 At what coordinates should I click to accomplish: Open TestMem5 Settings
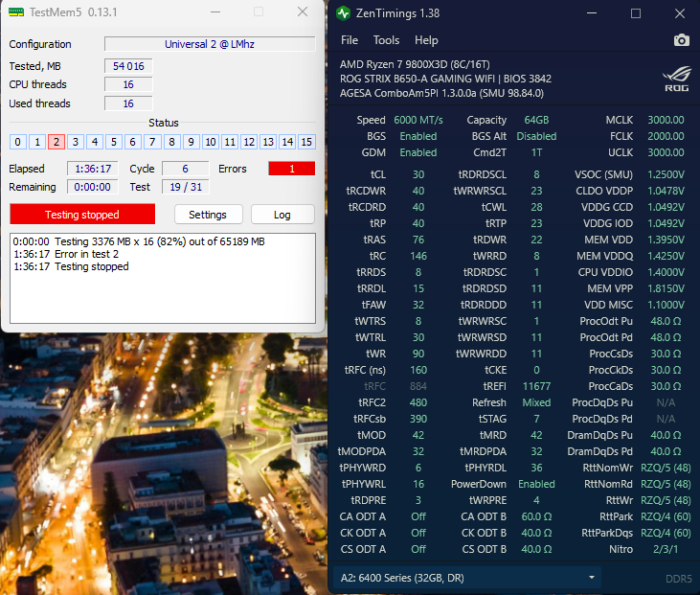pyautogui.click(x=208, y=215)
